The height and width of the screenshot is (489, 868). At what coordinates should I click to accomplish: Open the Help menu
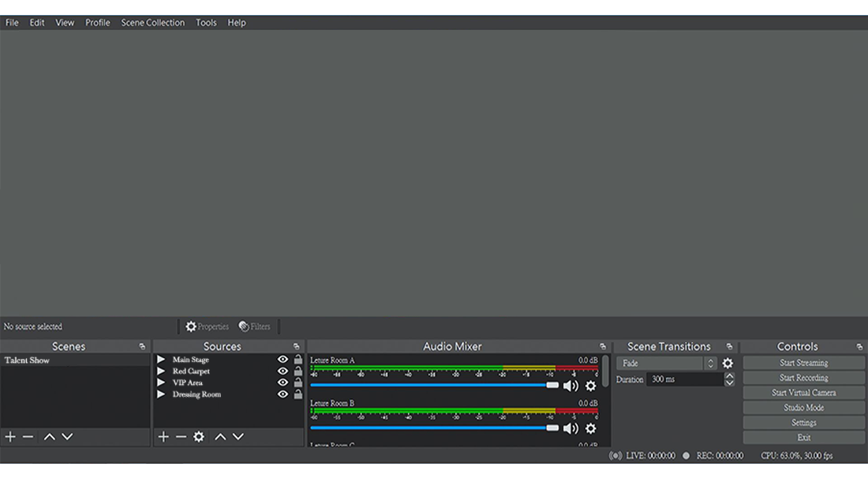pyautogui.click(x=237, y=23)
